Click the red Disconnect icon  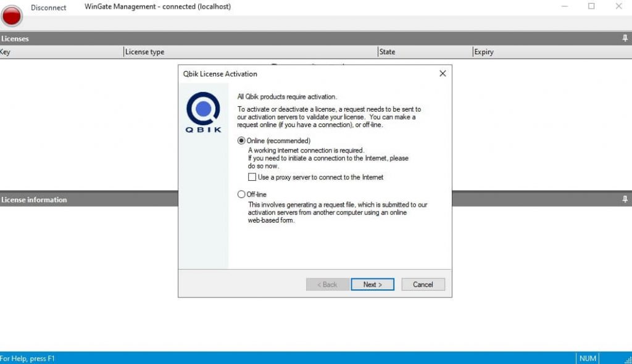(12, 15)
